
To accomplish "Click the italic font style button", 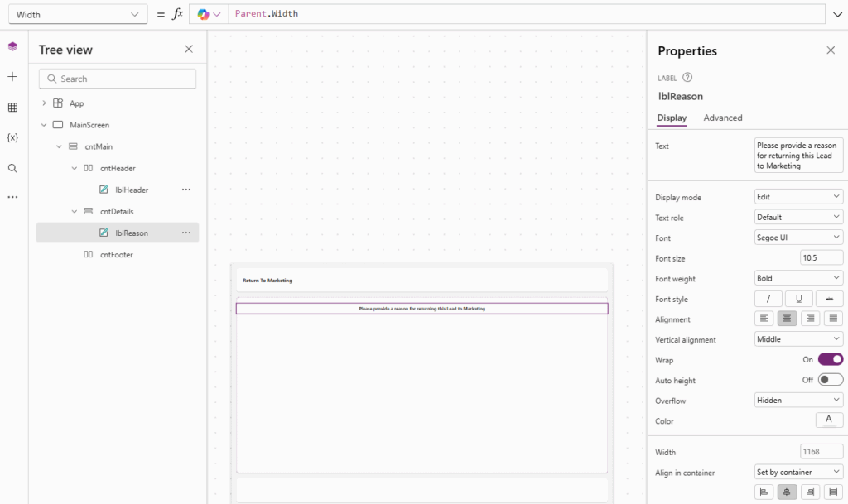I will 768,299.
